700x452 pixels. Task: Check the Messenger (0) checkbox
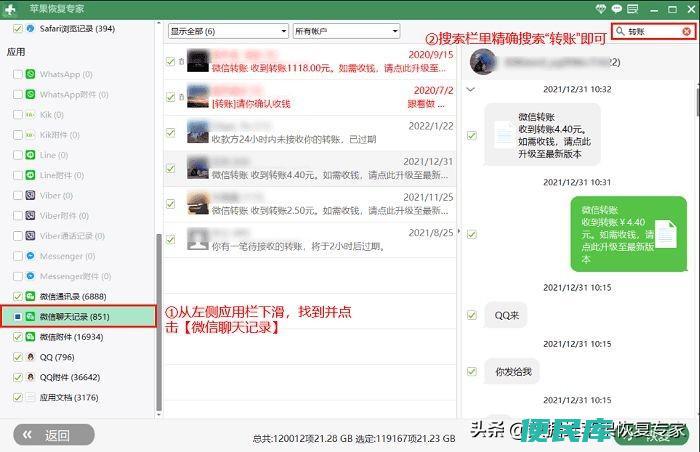click(17, 256)
